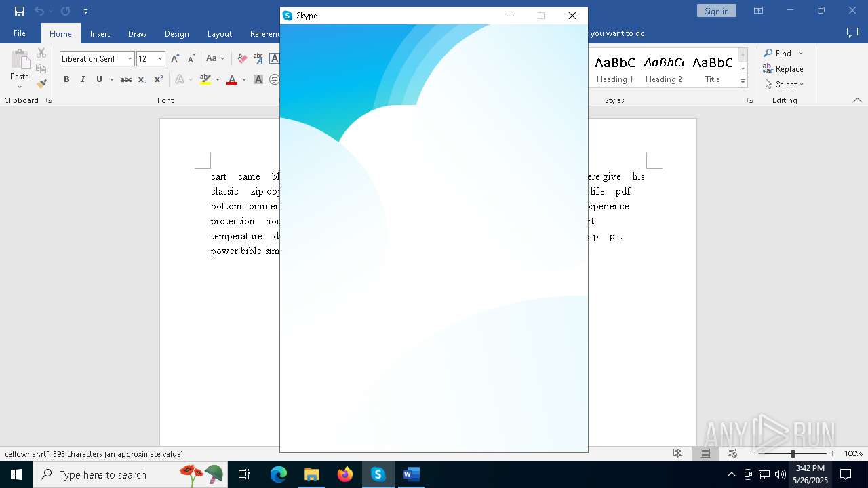Click the character count in status bar
This screenshot has width=868, height=488.
[95, 454]
